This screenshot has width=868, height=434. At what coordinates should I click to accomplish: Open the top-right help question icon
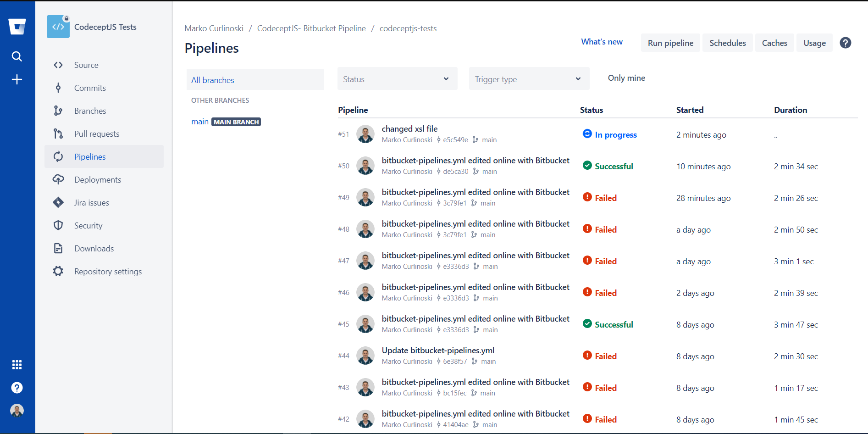(x=846, y=43)
